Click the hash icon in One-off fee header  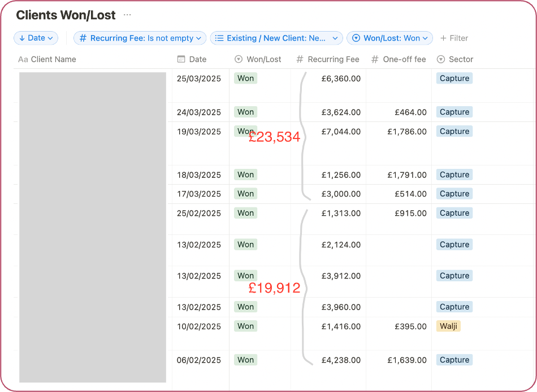click(x=375, y=59)
